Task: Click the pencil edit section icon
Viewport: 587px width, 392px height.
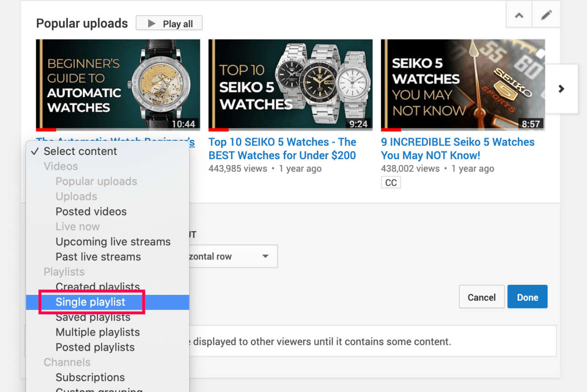Action: point(546,15)
